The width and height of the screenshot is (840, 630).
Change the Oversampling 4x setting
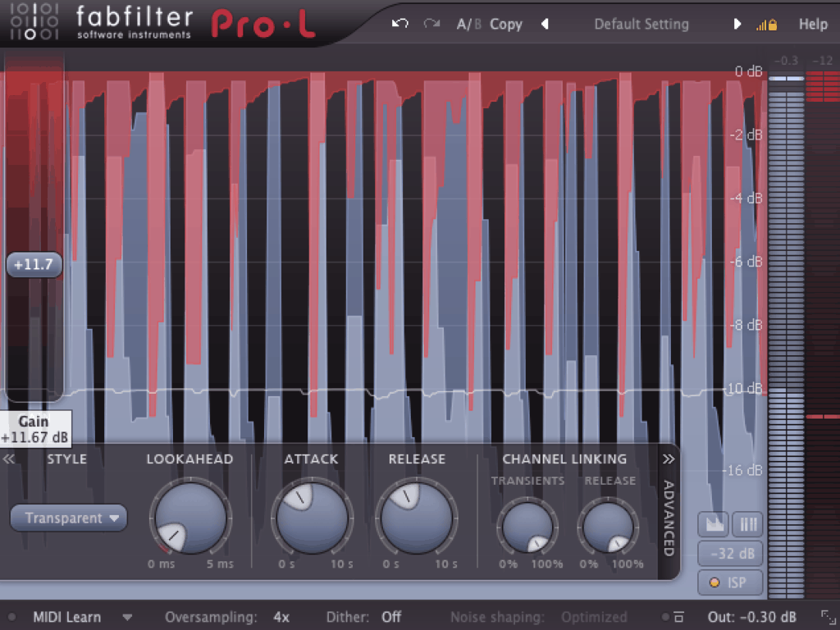(x=281, y=617)
